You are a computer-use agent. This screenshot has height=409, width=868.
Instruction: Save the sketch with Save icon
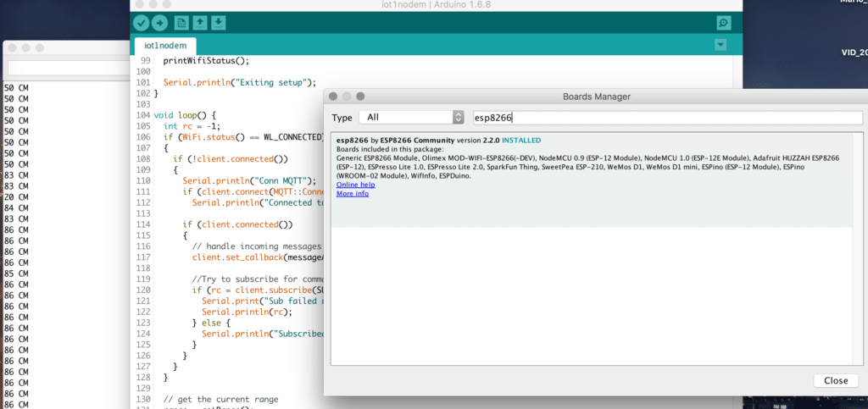pos(219,23)
